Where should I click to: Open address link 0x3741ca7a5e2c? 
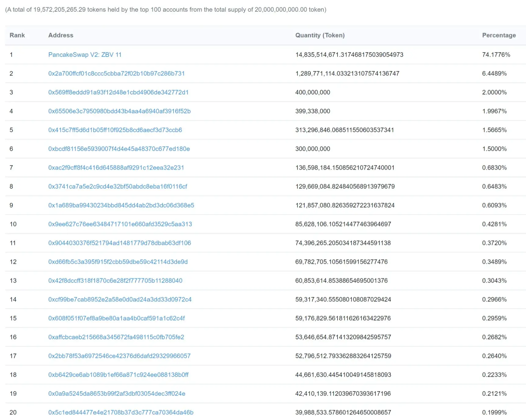(118, 186)
